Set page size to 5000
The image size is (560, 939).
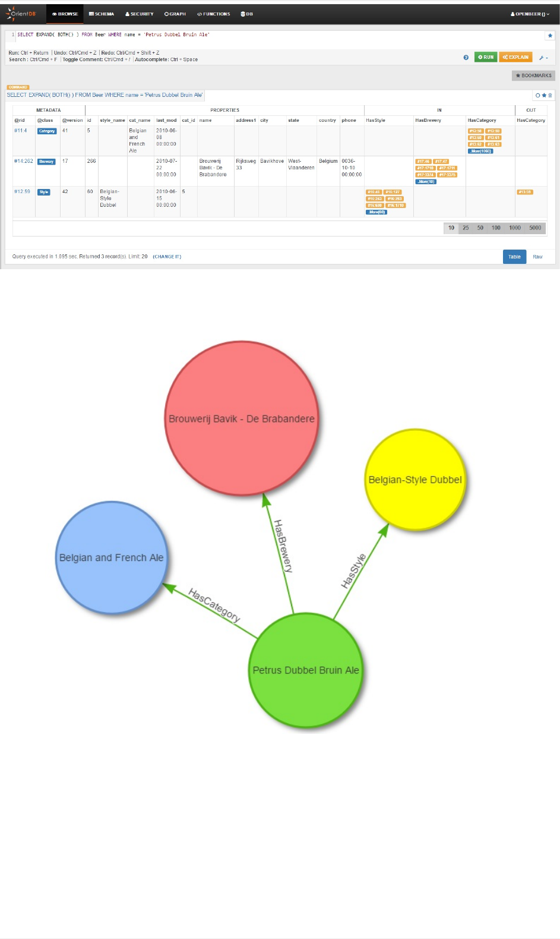coord(535,228)
